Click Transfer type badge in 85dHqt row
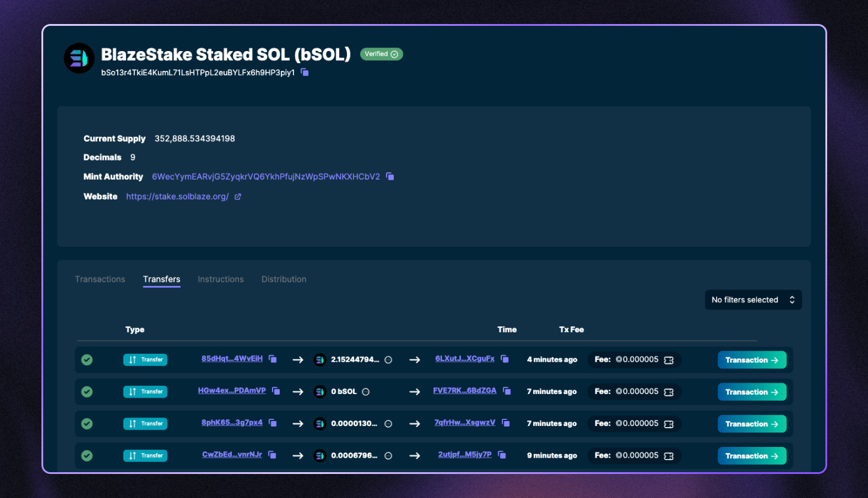Viewport: 868px width, 498px height. click(145, 360)
